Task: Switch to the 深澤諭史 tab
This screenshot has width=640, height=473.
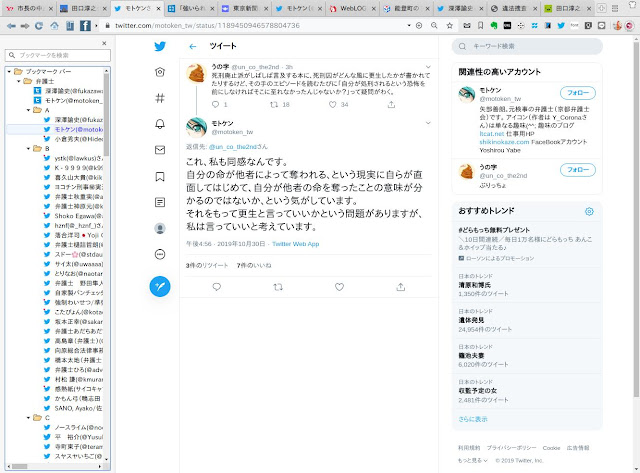Action: tap(459, 8)
